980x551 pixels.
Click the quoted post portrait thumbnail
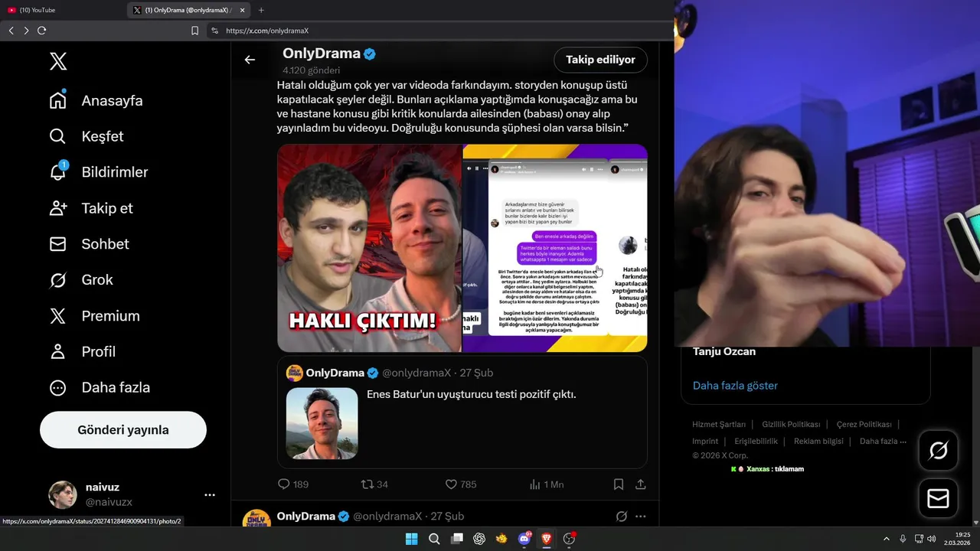[322, 423]
